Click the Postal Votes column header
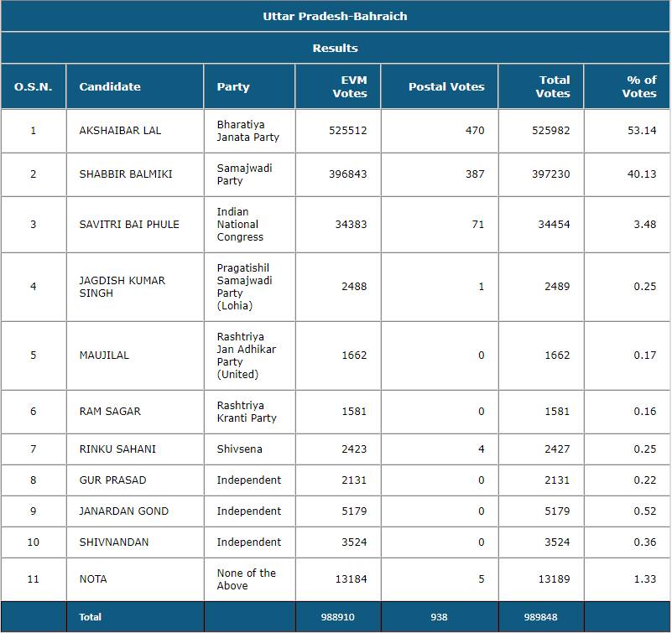This screenshot has height=633, width=672. point(440,86)
